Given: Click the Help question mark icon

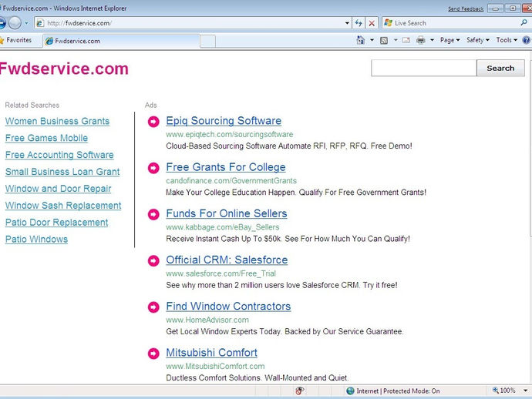Looking at the screenshot, I should click(527, 40).
